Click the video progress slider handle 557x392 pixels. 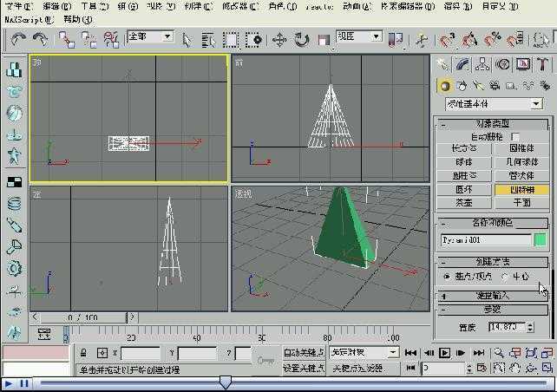pyautogui.click(x=226, y=382)
